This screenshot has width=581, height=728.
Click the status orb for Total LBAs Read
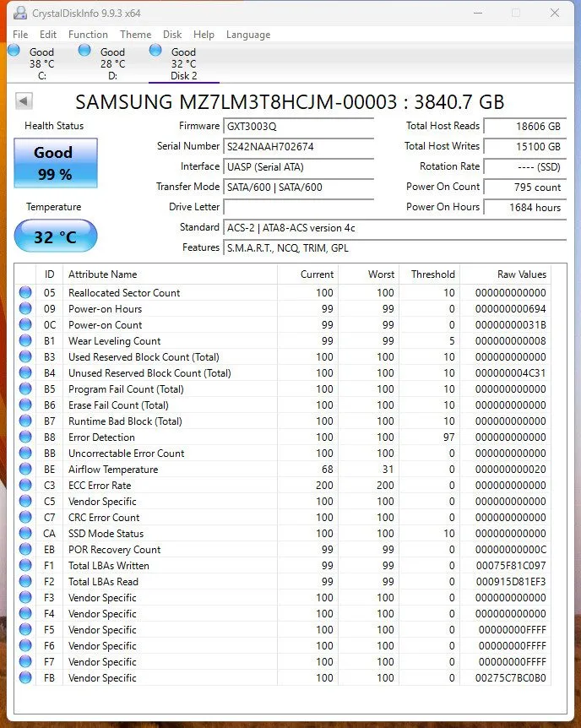(25, 581)
